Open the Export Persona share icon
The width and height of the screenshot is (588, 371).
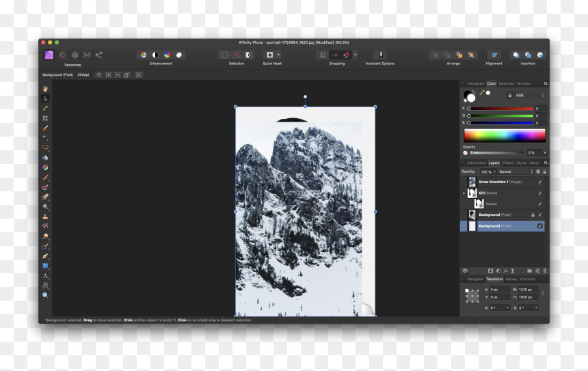point(99,55)
